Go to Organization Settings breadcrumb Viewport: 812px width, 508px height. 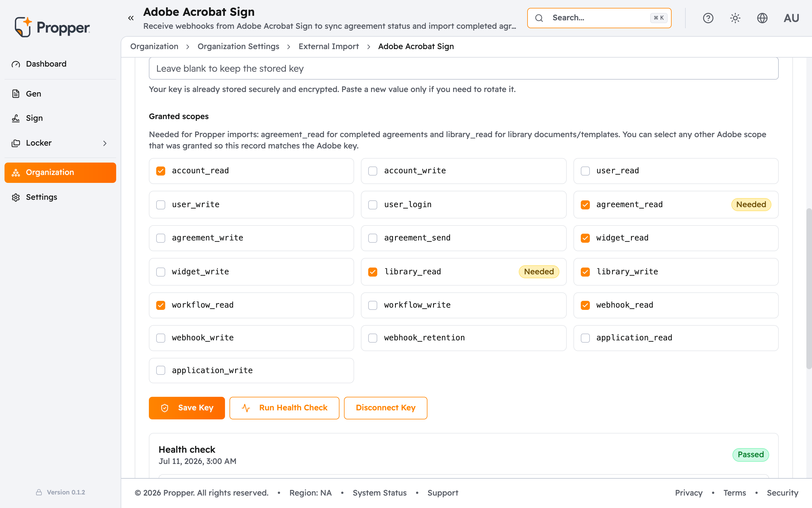click(238, 46)
